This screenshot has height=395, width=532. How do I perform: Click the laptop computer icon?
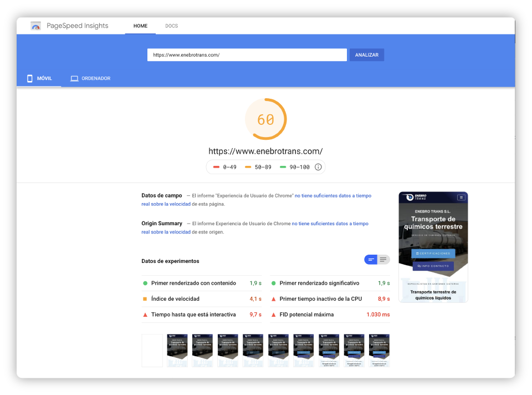pos(74,78)
